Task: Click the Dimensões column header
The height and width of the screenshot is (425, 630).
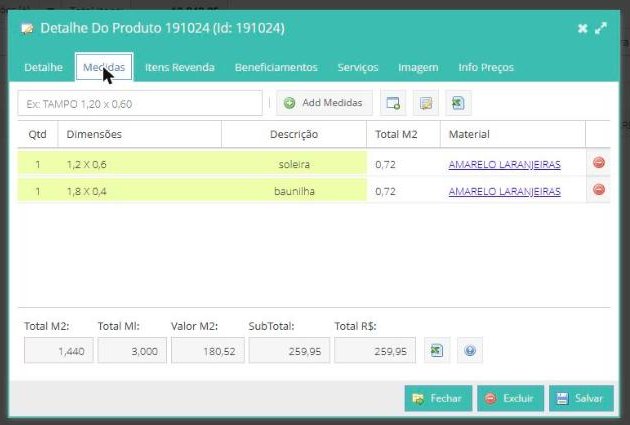Action: (x=140, y=134)
